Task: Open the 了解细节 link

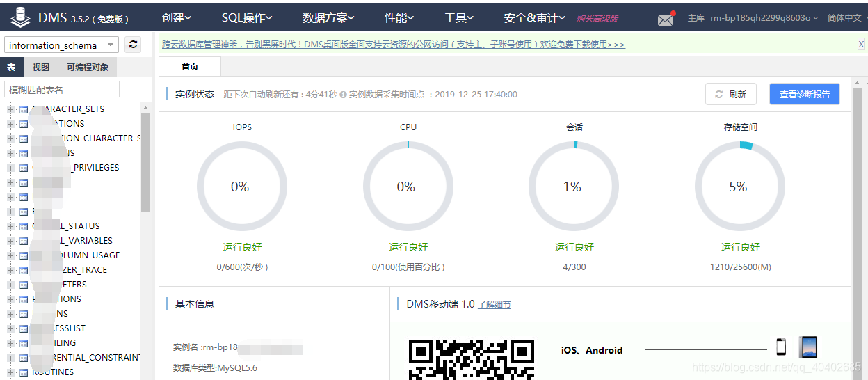Action: pyautogui.click(x=495, y=305)
